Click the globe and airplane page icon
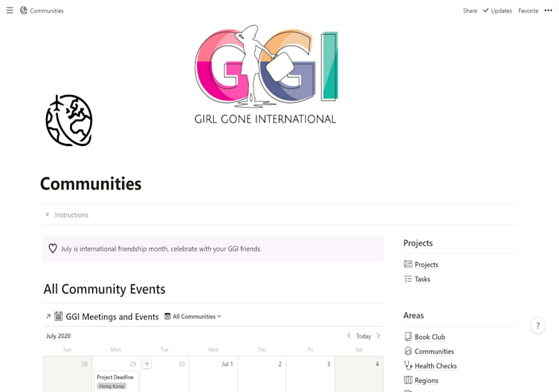 69,120
